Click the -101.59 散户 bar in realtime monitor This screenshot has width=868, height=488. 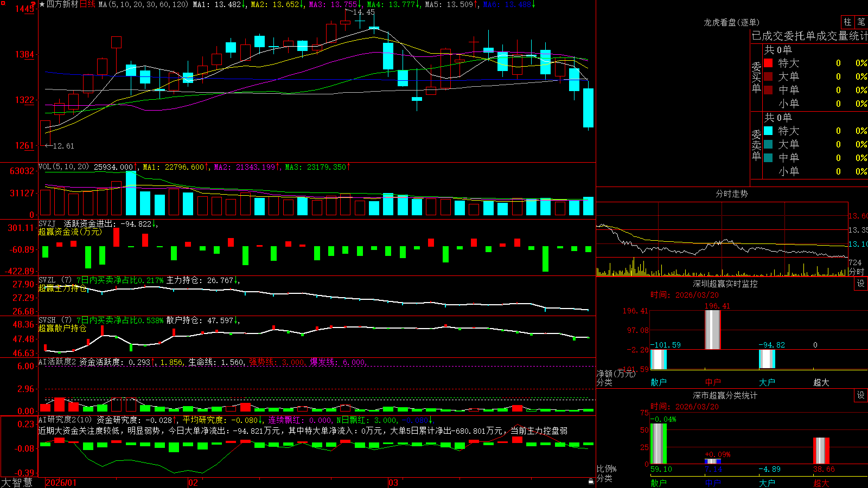659,359
